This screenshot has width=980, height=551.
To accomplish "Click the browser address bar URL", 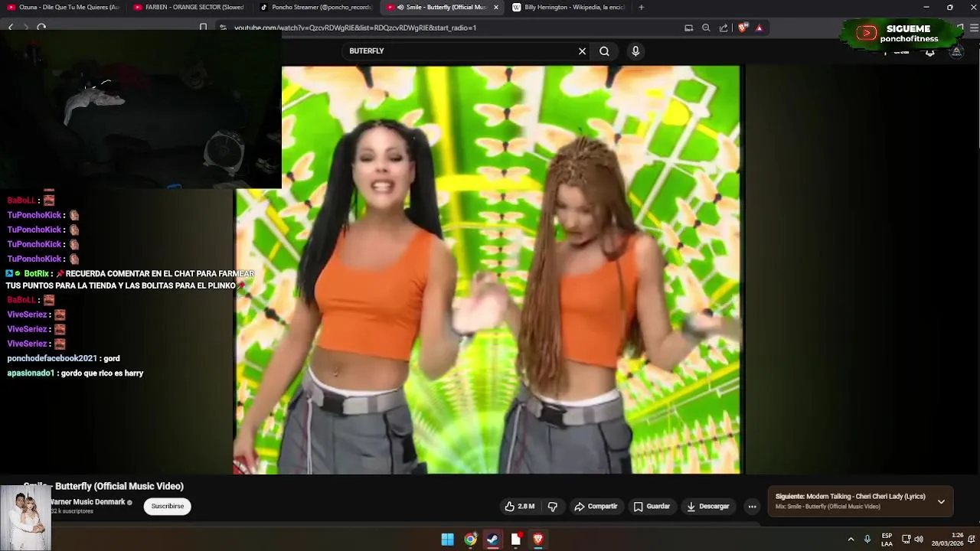I will point(355,28).
